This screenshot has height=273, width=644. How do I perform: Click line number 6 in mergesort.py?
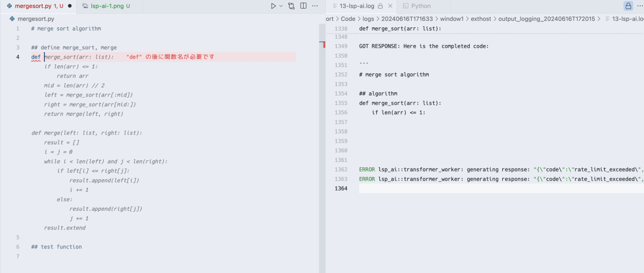tap(18, 247)
